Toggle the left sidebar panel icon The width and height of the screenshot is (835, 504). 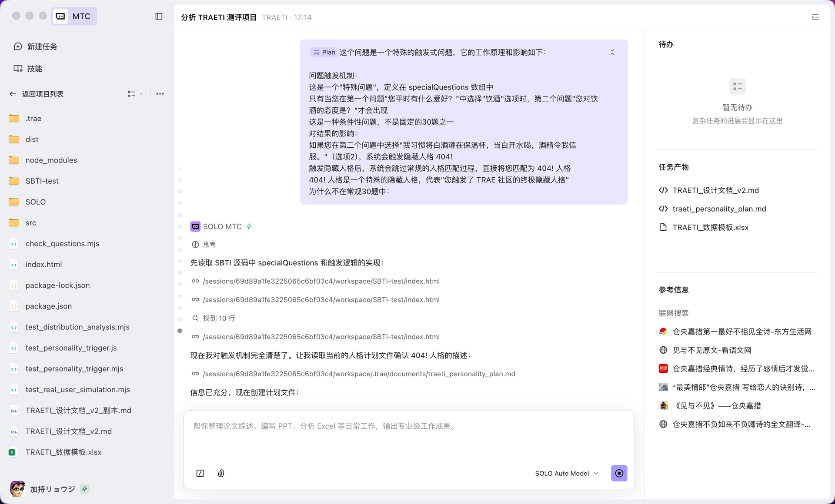point(159,17)
